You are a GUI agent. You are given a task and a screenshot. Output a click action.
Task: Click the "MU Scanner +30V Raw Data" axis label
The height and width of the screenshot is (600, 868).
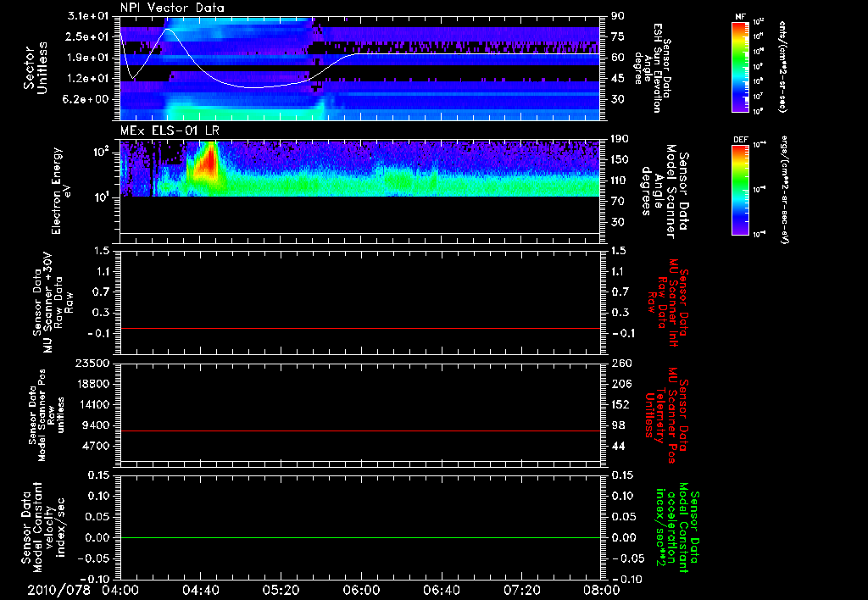tap(53, 302)
